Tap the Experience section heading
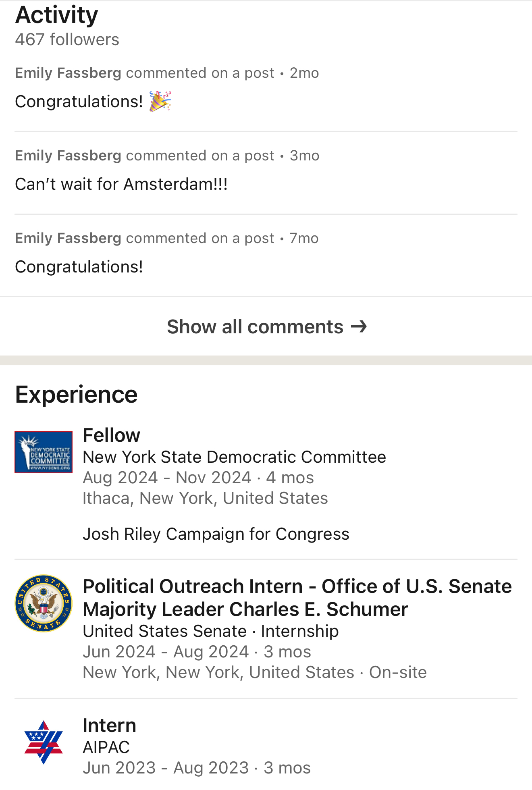Viewport: 532px width, 790px height. point(76,394)
